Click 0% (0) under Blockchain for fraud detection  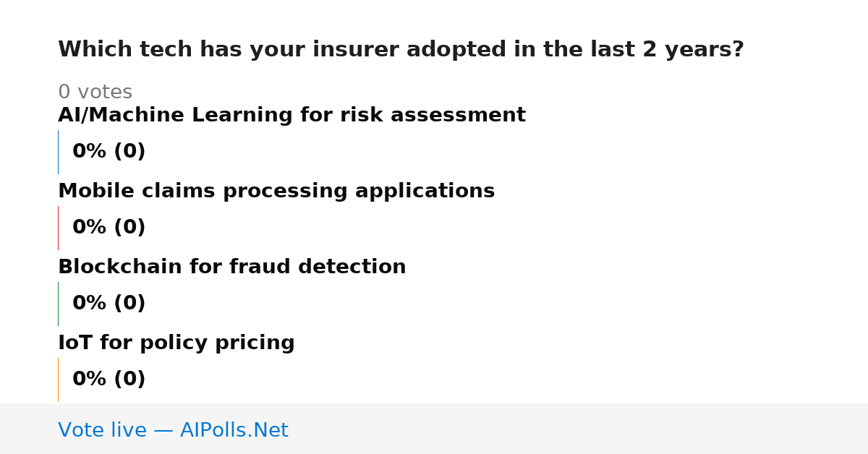pyautogui.click(x=109, y=304)
